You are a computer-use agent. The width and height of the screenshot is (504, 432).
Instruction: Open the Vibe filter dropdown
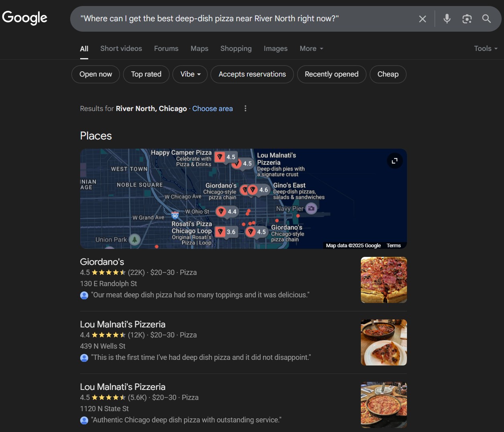tap(190, 74)
